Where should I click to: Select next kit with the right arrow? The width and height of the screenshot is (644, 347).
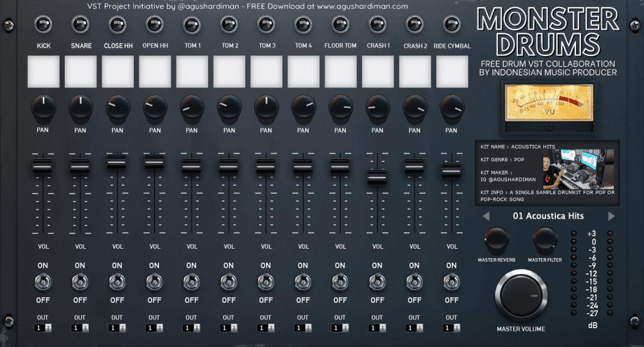click(611, 216)
